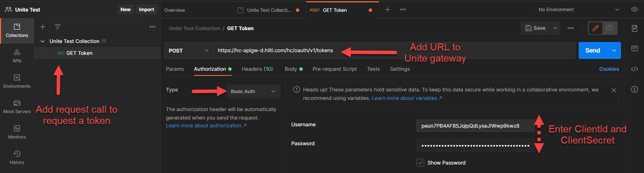Click the Import button
This screenshot has height=173, width=644.
(146, 9)
